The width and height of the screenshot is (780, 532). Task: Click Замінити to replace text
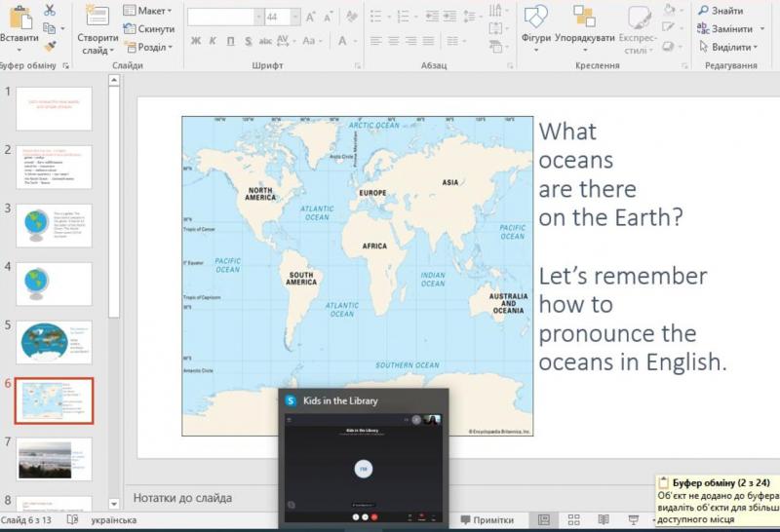(x=725, y=29)
